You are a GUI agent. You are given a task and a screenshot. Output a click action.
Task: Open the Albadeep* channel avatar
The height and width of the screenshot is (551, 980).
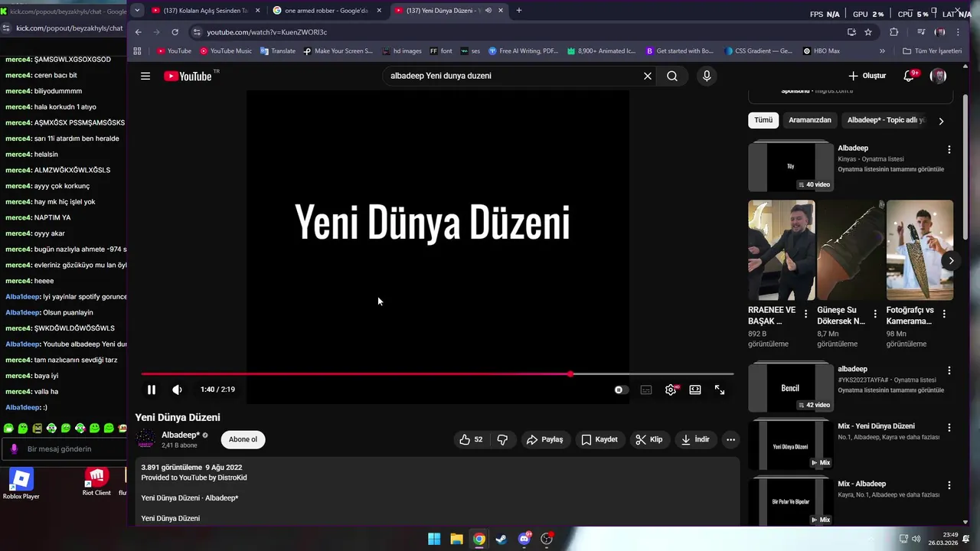[145, 439]
